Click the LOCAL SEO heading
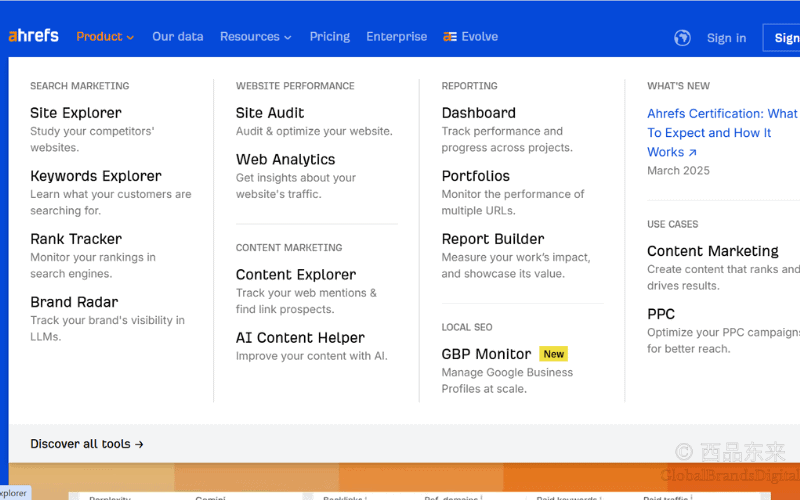This screenshot has width=800, height=500. point(467,327)
